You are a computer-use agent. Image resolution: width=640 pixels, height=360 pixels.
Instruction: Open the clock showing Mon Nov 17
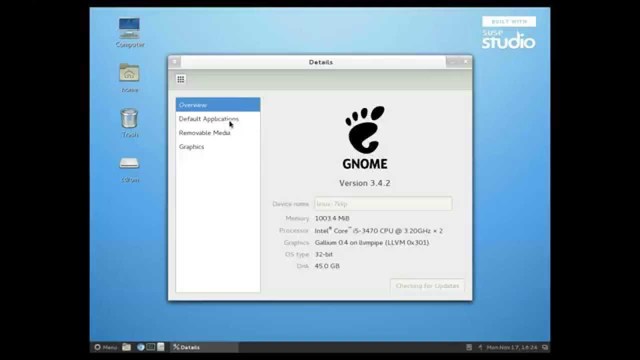[x=512, y=347]
